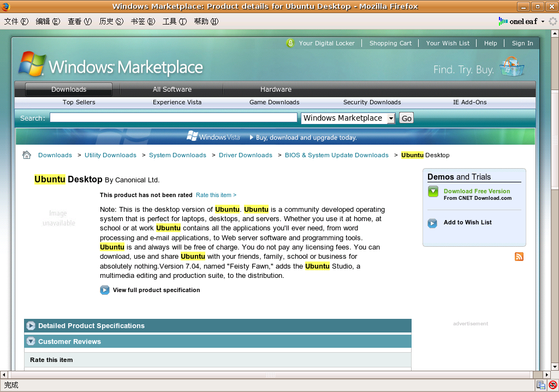The height and width of the screenshot is (392, 559).
Task: Select the Downloads tab
Action: tap(69, 89)
